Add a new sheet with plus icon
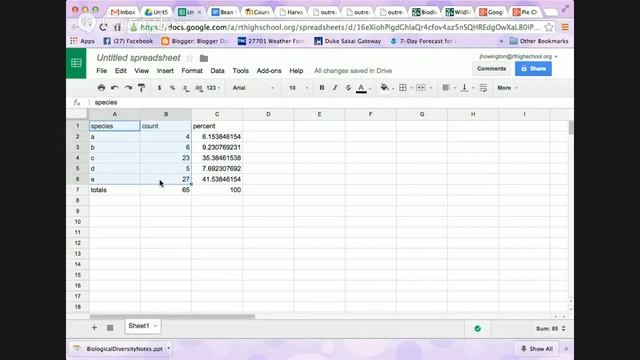640x360 pixels. [x=94, y=327]
